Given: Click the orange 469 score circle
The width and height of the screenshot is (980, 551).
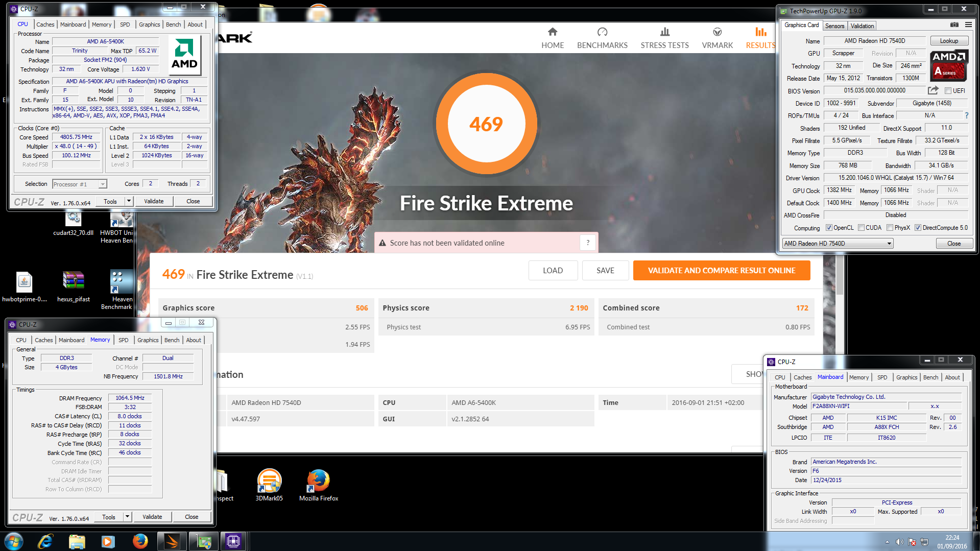Looking at the screenshot, I should 486,124.
